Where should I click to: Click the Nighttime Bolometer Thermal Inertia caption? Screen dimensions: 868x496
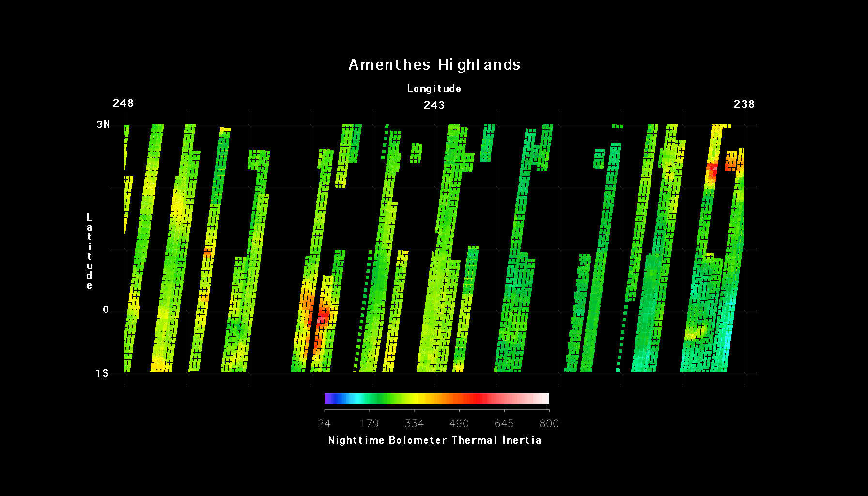click(434, 440)
